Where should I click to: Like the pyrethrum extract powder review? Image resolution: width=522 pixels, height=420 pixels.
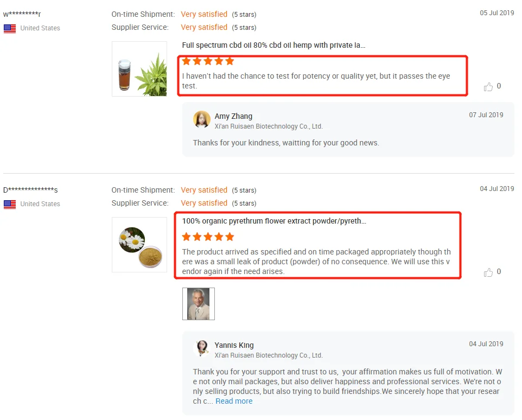(488, 272)
